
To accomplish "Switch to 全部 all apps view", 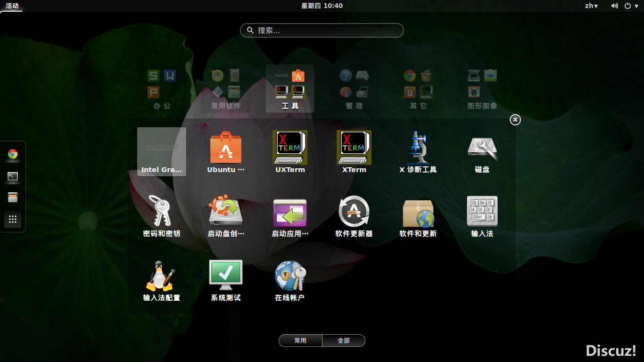I will click(x=344, y=340).
